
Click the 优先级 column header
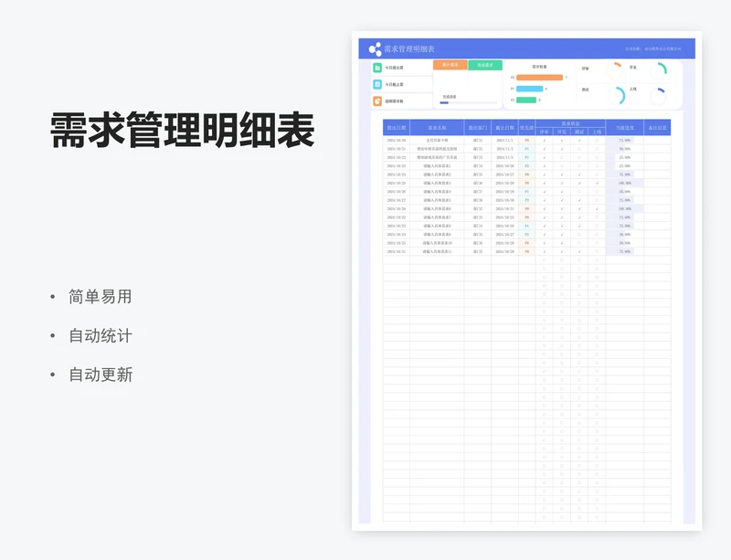(527, 127)
